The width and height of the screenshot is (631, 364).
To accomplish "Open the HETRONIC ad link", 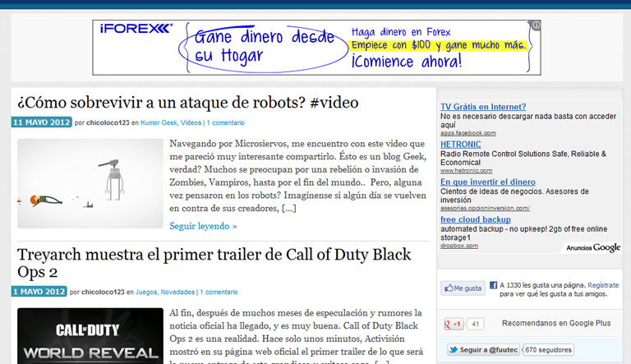I will pos(460,144).
